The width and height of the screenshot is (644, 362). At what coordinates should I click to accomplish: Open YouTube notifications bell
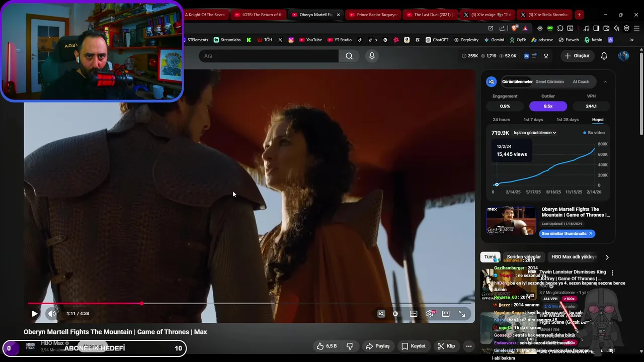604,56
